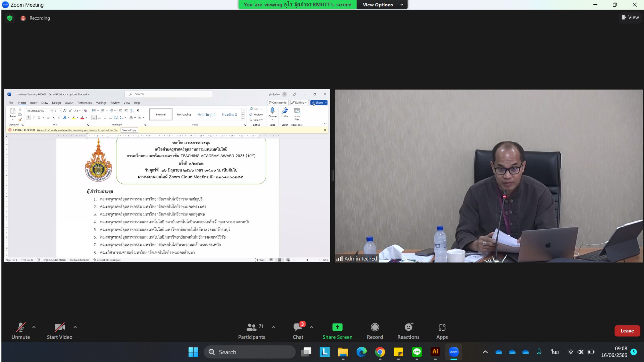644x362 pixels.
Task: Switch to the Layout ribbon tab
Action: coord(69,103)
